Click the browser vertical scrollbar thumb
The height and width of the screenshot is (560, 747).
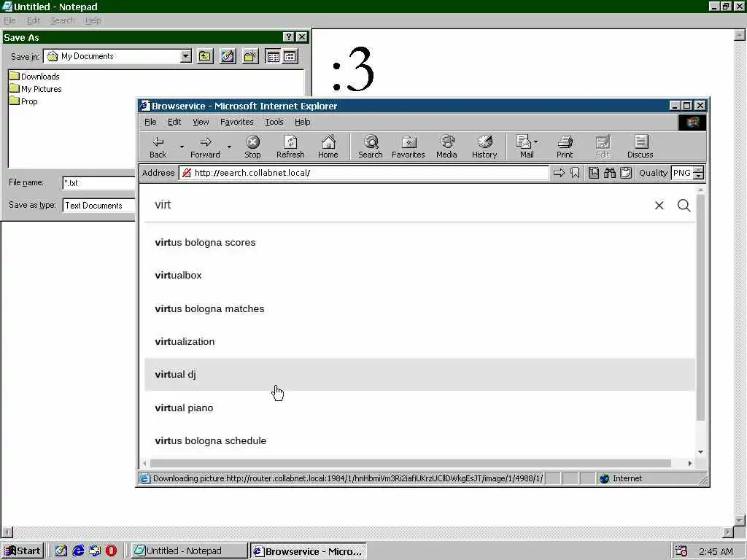point(700,307)
